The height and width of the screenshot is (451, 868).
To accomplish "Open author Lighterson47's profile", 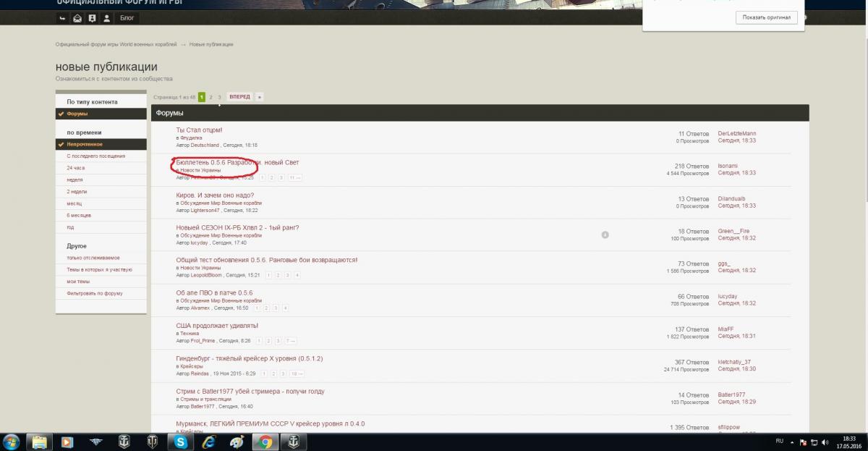I will click(205, 211).
